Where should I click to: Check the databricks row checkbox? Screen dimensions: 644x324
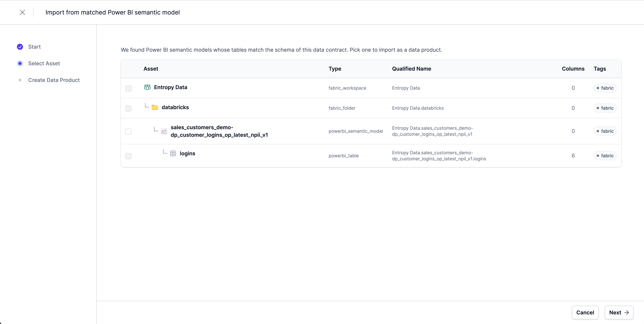click(128, 108)
